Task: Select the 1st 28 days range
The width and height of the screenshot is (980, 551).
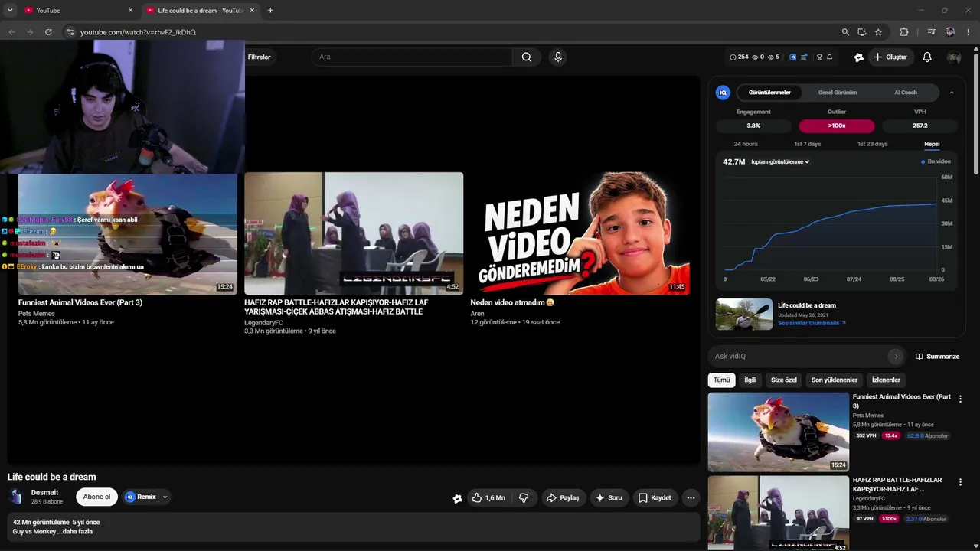Action: point(873,144)
